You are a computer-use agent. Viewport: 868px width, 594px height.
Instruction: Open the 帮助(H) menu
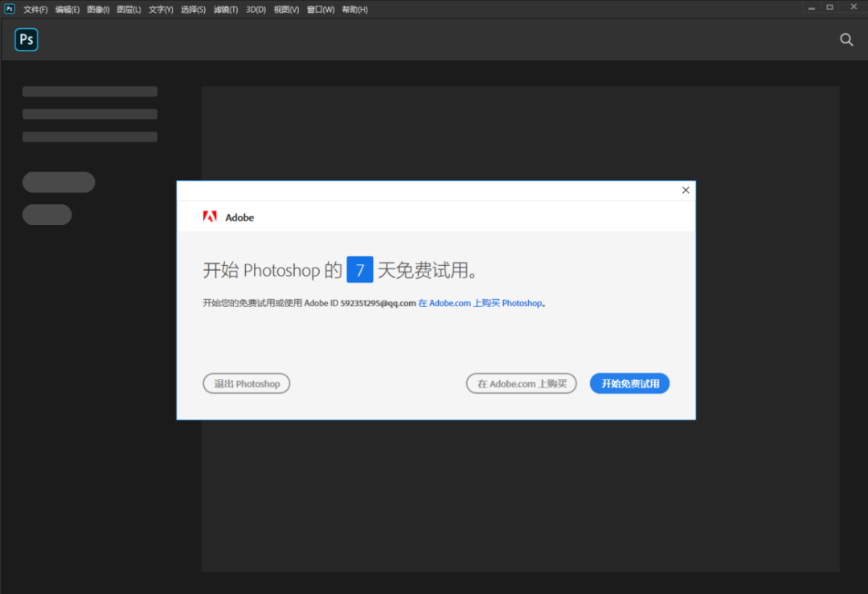point(355,10)
